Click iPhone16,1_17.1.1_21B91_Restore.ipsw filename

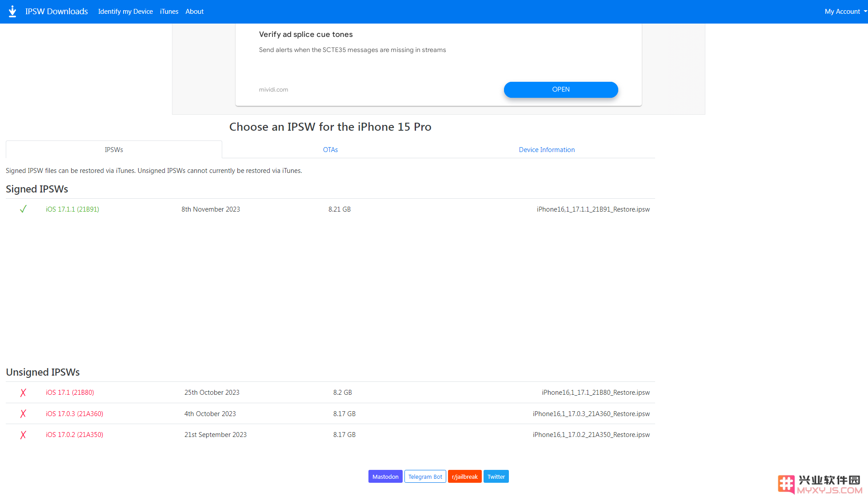tap(593, 209)
